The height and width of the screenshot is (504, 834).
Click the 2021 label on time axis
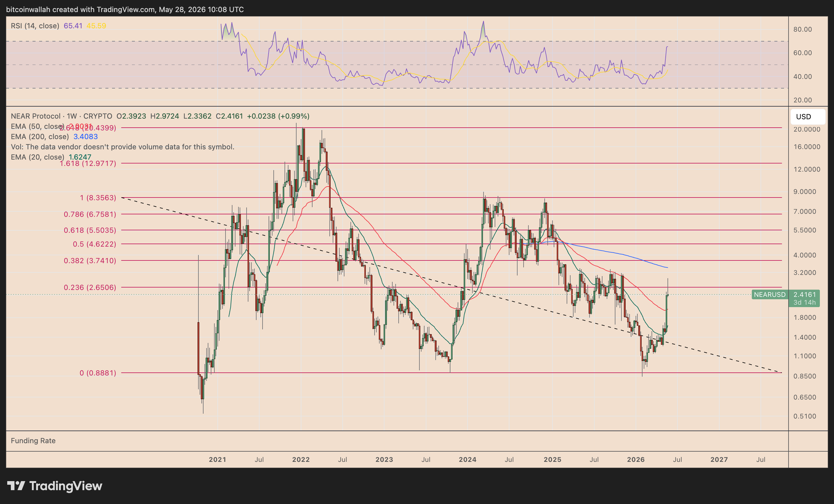coord(217,460)
